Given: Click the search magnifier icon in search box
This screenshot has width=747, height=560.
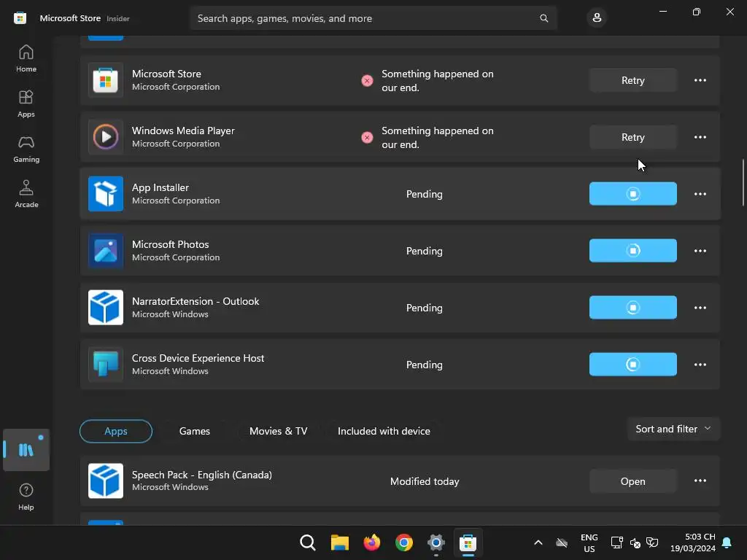Looking at the screenshot, I should (x=544, y=18).
